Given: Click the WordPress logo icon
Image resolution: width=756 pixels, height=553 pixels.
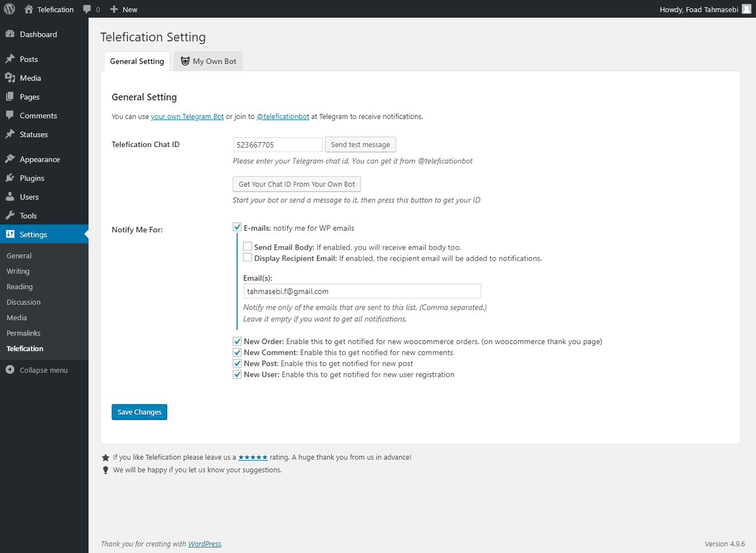Looking at the screenshot, I should 9,9.
